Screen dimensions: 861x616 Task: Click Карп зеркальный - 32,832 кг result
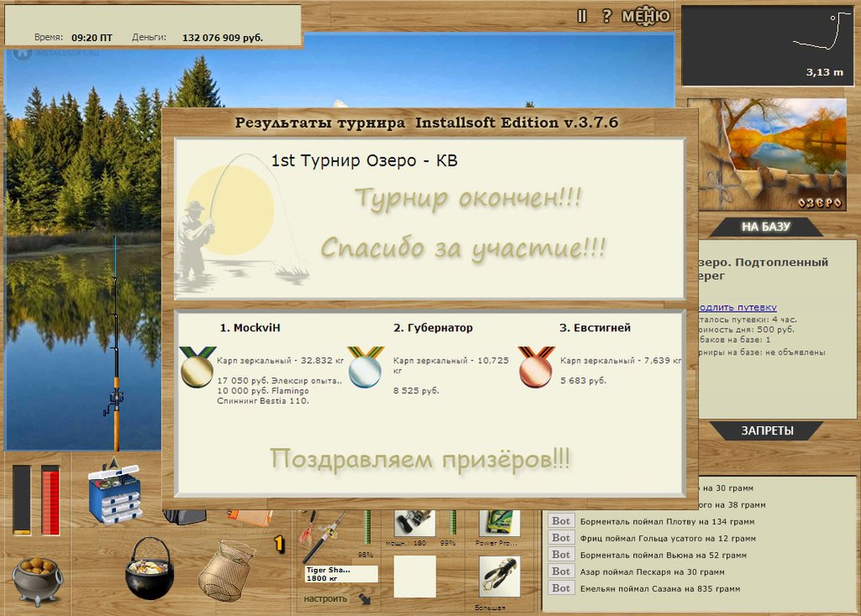coord(280,361)
